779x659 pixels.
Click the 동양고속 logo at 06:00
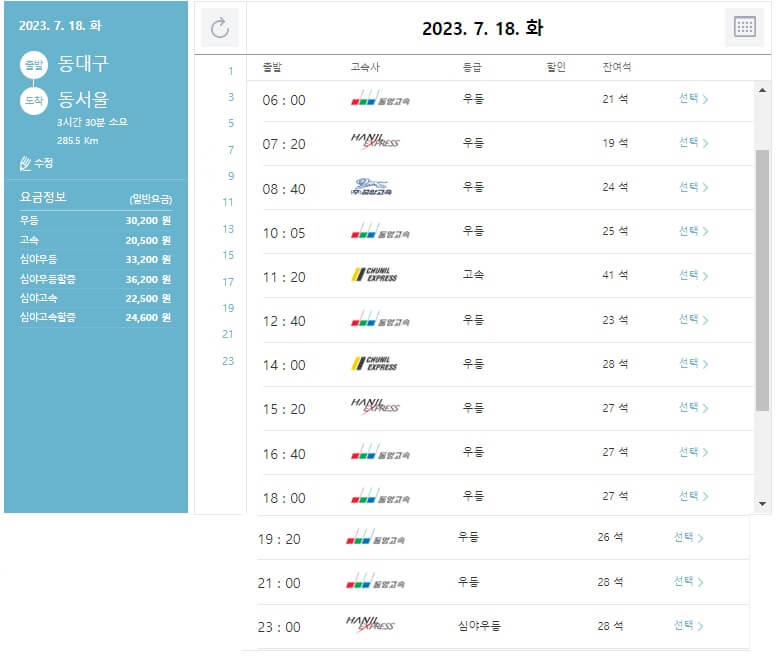click(x=380, y=98)
